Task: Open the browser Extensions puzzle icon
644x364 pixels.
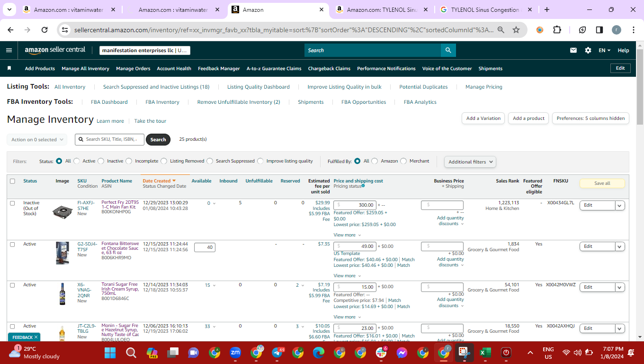Action: point(557,29)
